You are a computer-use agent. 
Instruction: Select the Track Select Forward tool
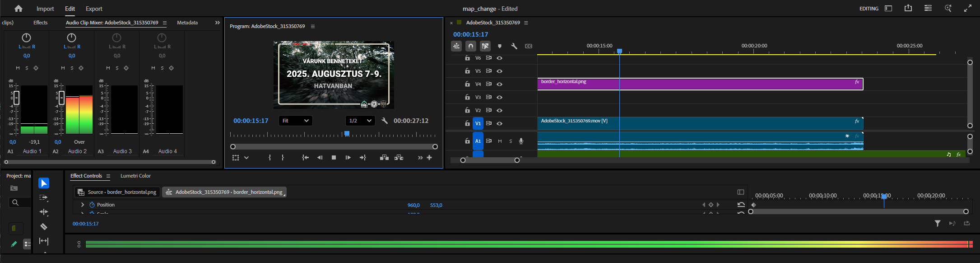point(44,197)
